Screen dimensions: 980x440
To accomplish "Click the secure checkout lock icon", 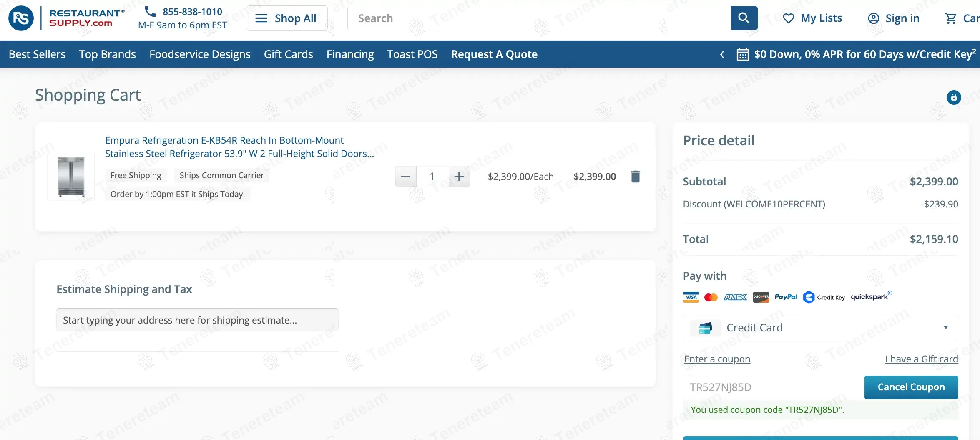I will 953,97.
